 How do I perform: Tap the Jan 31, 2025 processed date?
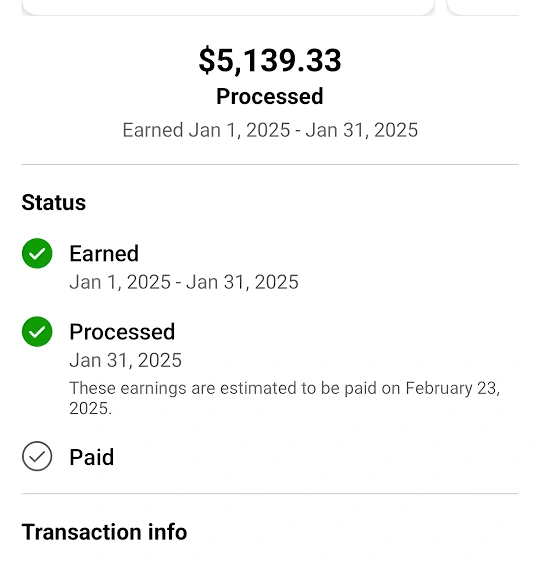[125, 360]
